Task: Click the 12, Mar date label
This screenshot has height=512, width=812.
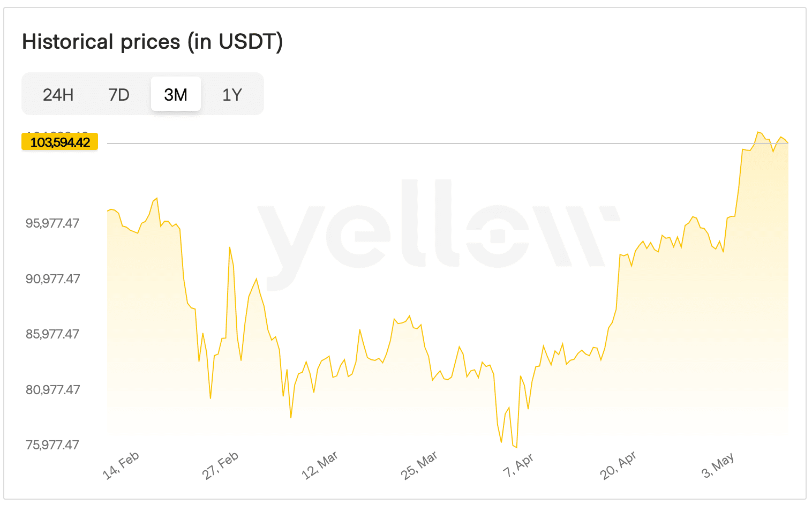Action: (320, 465)
